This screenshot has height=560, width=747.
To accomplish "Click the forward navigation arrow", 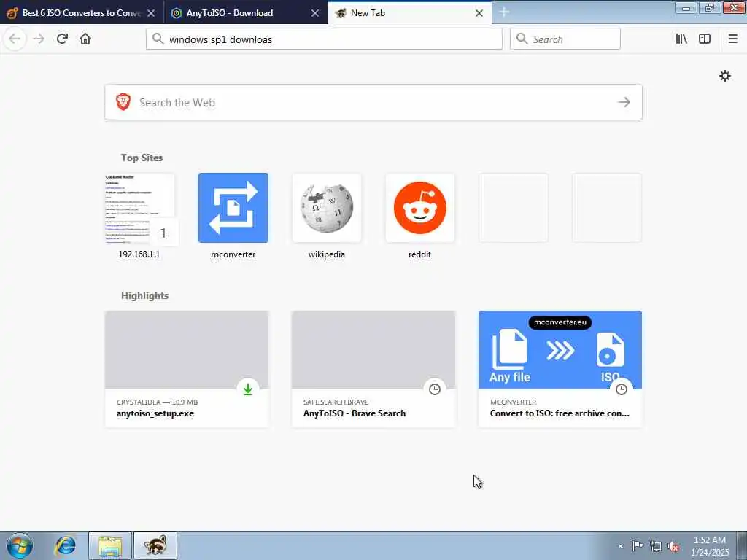I will [39, 39].
